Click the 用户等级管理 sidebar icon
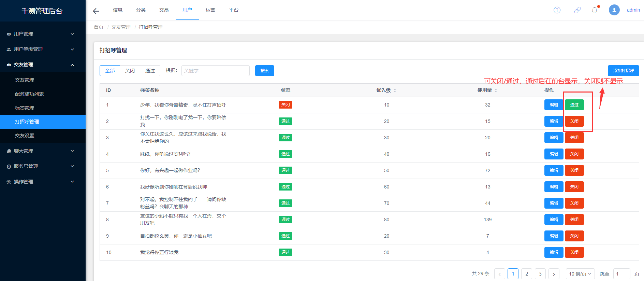 (x=9, y=50)
